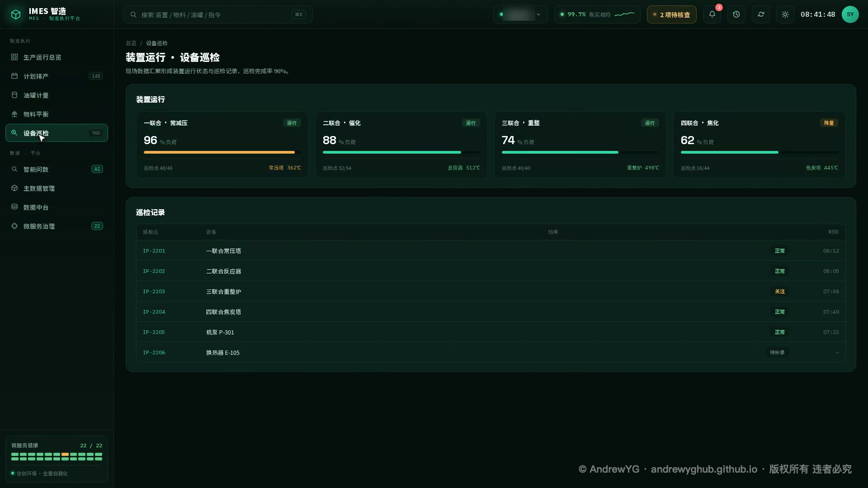This screenshot has height=488, width=868.
Task: Click the 数据中台 database icon
Action: [14, 207]
